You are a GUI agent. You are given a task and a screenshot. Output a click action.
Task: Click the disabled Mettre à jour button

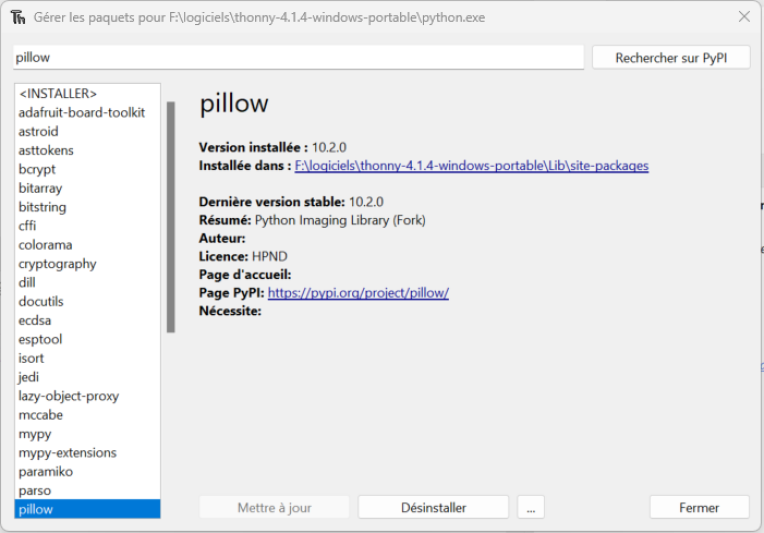274,508
